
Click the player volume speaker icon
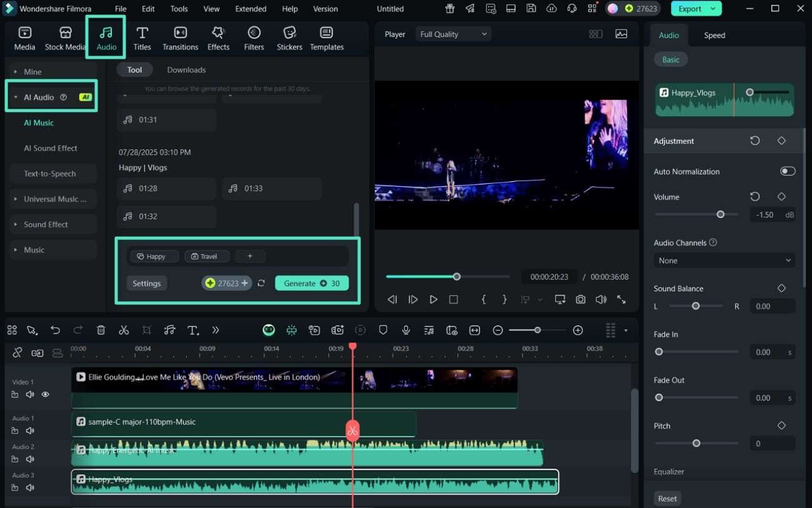pyautogui.click(x=600, y=299)
